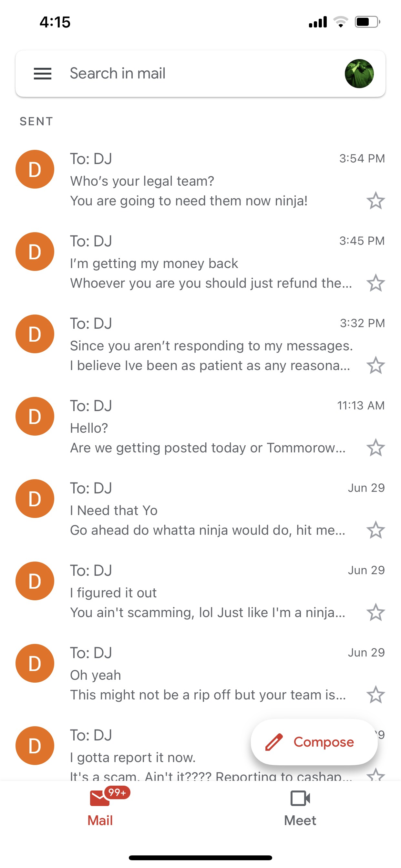Tap the D avatar of the 3:32 PM email
This screenshot has height=868, width=401.
point(35,334)
